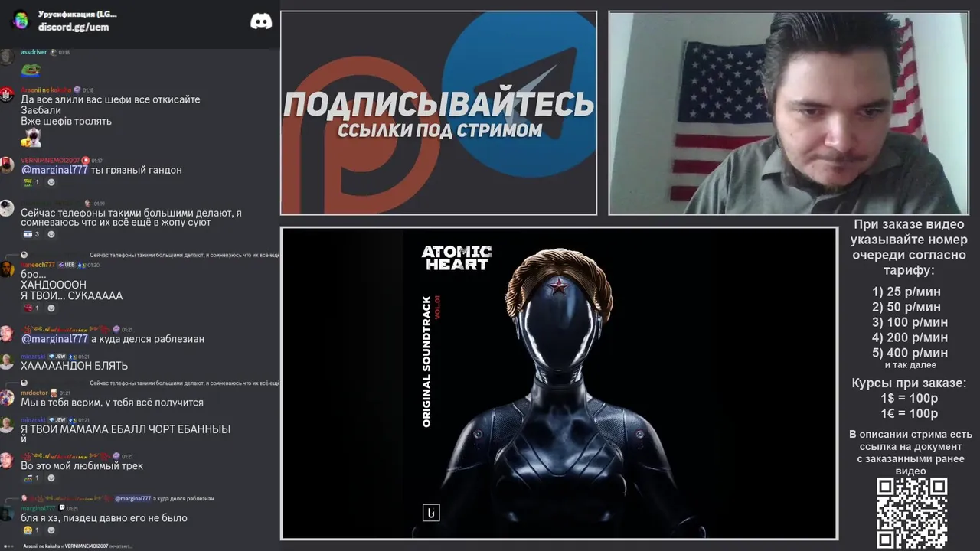980x551 pixels.
Task: Click the UEB server tag next to maneech777
Action: (66, 265)
